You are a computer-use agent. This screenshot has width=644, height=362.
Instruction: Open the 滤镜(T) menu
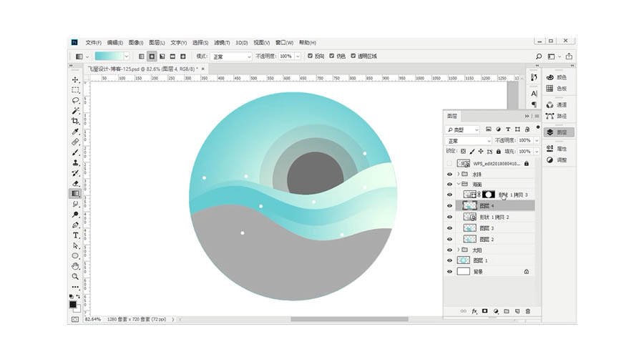point(222,42)
